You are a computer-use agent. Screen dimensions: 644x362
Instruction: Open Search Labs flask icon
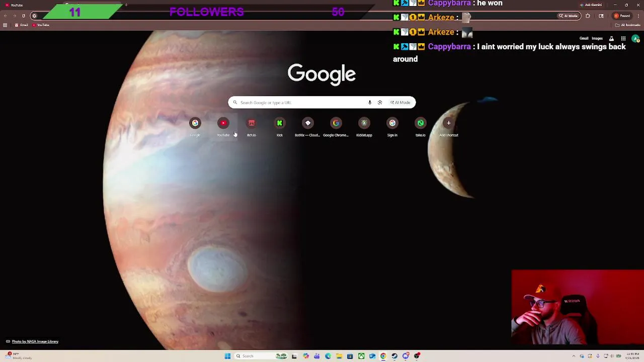(611, 39)
